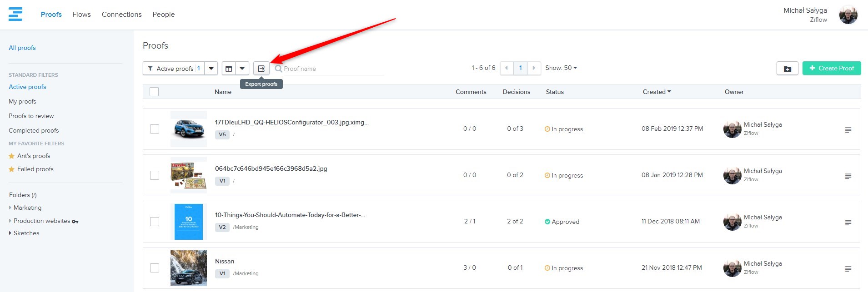Click the new folder icon button
Viewport: 868px width, 292px height.
pos(787,69)
